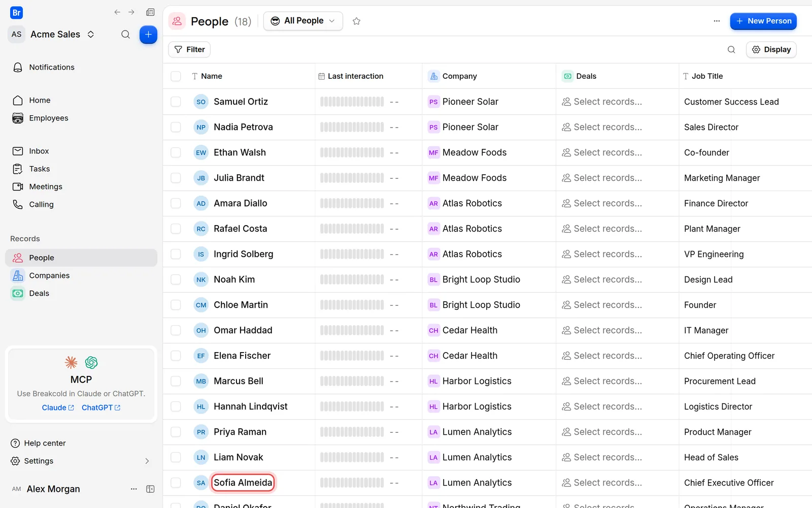812x508 pixels.
Task: Open Deals selector for Omar Haddad
Action: tap(602, 330)
